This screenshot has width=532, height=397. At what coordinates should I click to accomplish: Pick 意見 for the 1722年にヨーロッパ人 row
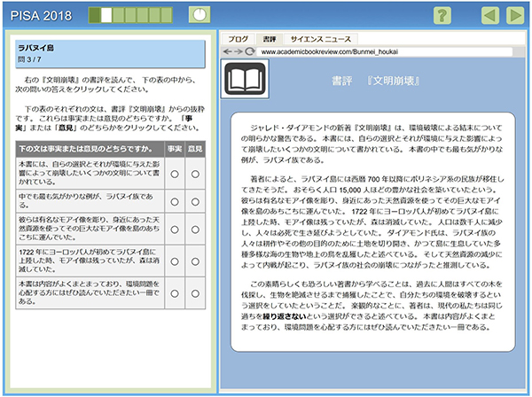tap(195, 261)
